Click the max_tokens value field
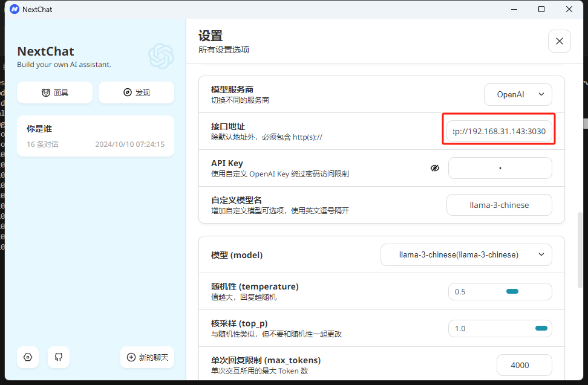This screenshot has width=588, height=385. click(524, 365)
